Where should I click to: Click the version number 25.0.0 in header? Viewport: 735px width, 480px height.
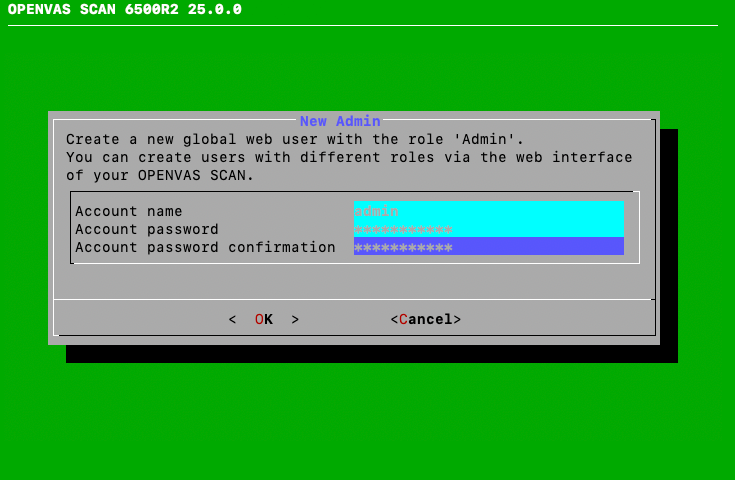click(213, 10)
